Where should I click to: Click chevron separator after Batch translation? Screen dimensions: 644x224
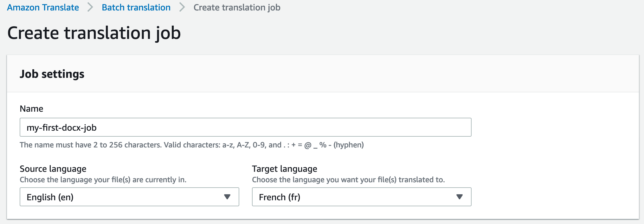coord(182,7)
